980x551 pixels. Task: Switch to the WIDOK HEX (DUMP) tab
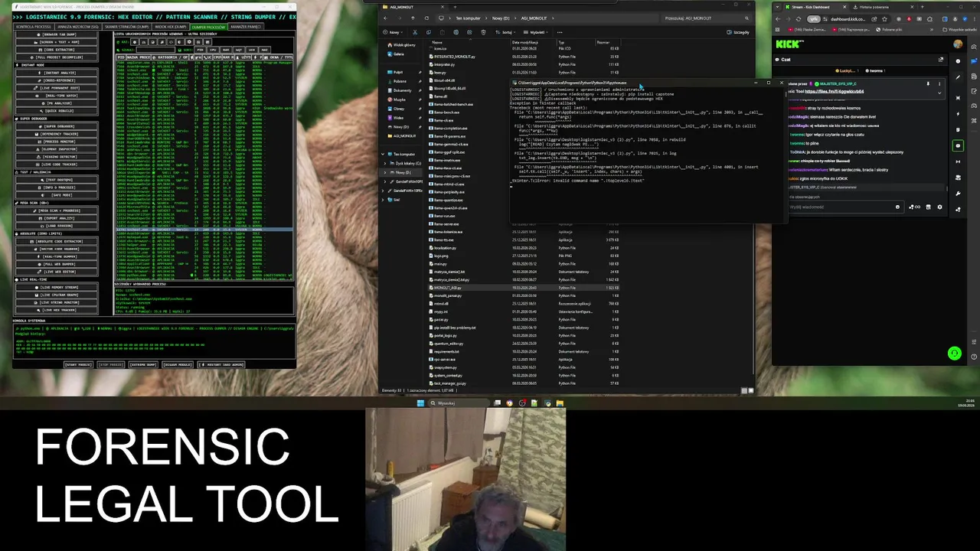170,27
